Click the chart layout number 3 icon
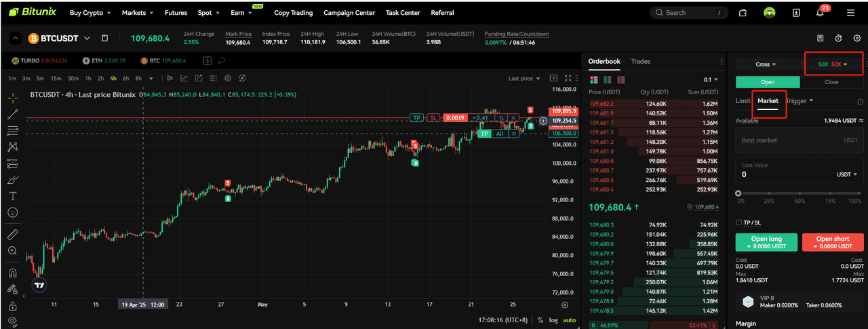Screen dimensions: 868x329 tap(207, 61)
